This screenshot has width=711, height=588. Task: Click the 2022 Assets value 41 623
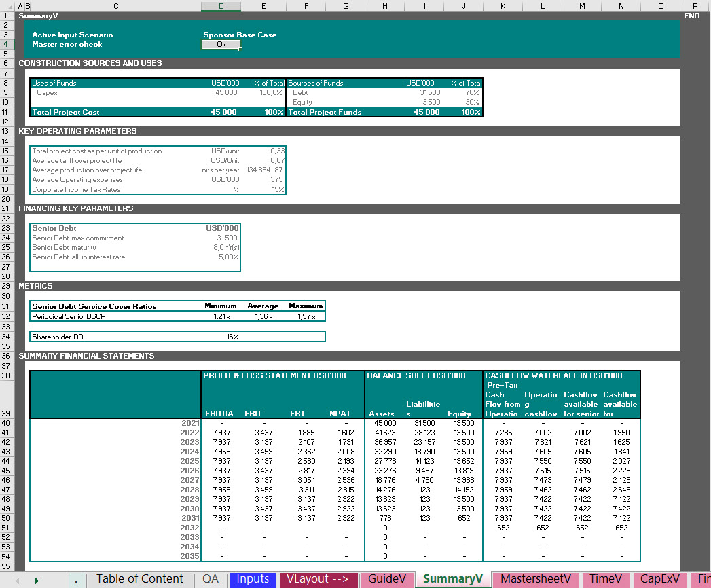(385, 433)
